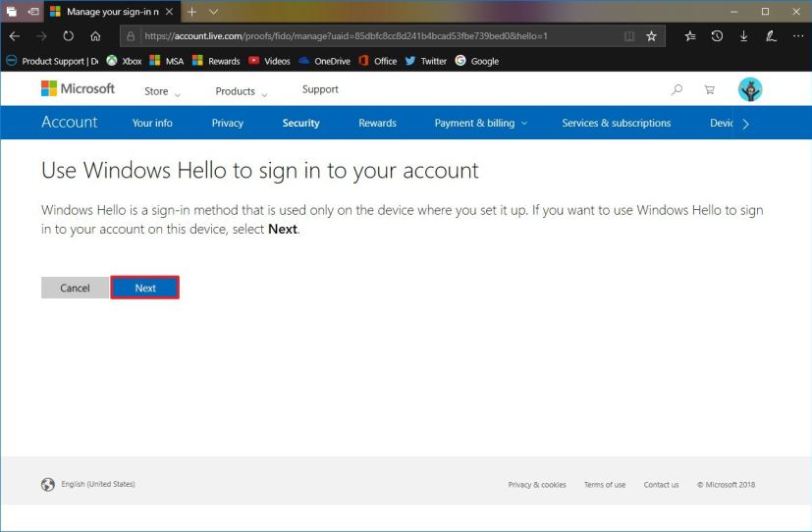Open a new tab with plus icon
812x532 pixels.
(x=191, y=12)
